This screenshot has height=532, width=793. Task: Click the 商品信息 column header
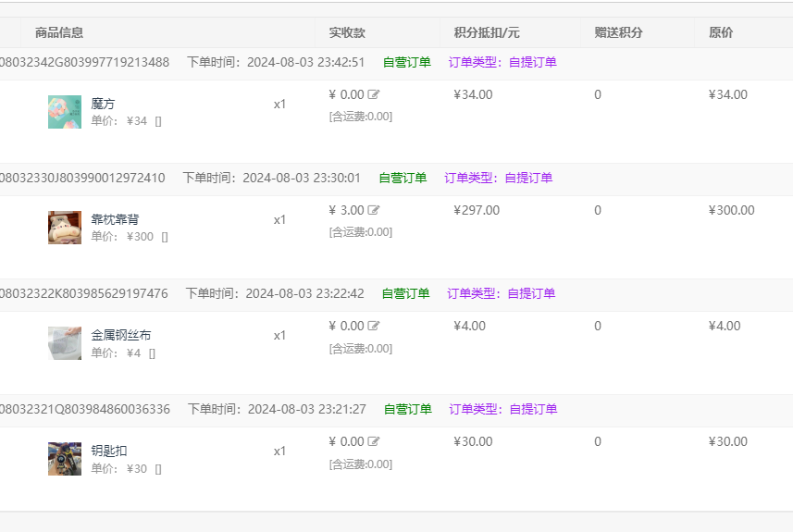59,32
